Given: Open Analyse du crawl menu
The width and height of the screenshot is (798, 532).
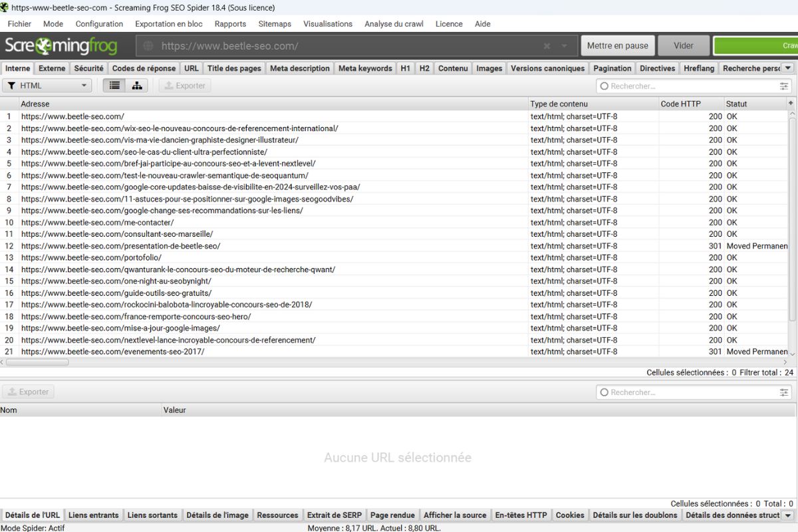Looking at the screenshot, I should click(394, 24).
